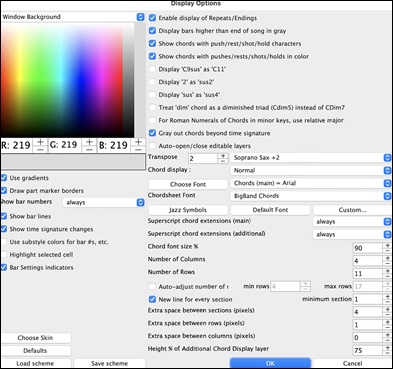
Task: Confirm settings with the OK button
Action: click(270, 363)
